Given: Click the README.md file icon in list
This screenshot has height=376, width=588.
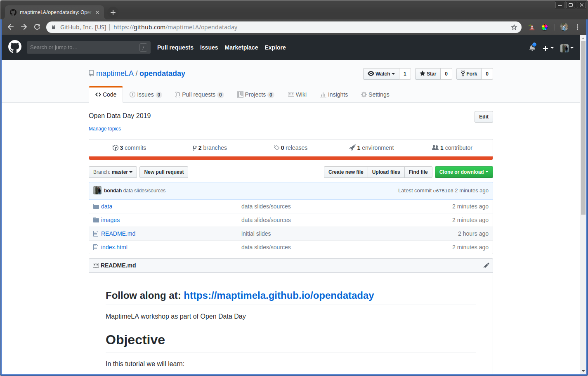Looking at the screenshot, I should coord(96,234).
